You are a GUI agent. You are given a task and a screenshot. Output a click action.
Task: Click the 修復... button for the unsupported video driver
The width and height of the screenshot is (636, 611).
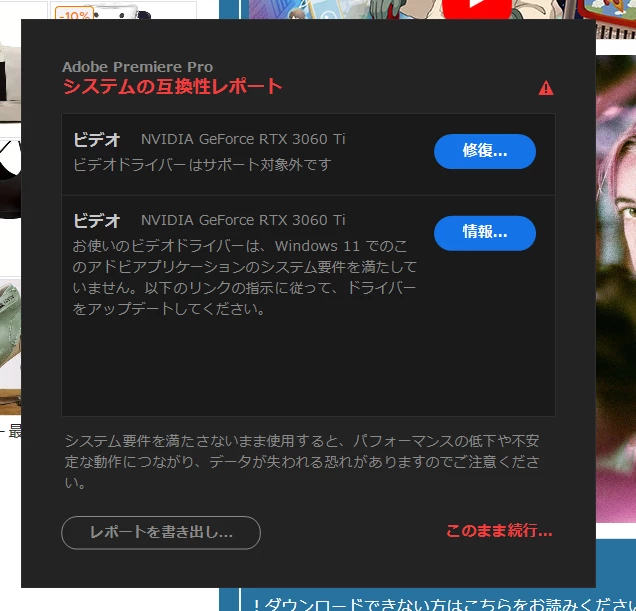[x=485, y=151]
